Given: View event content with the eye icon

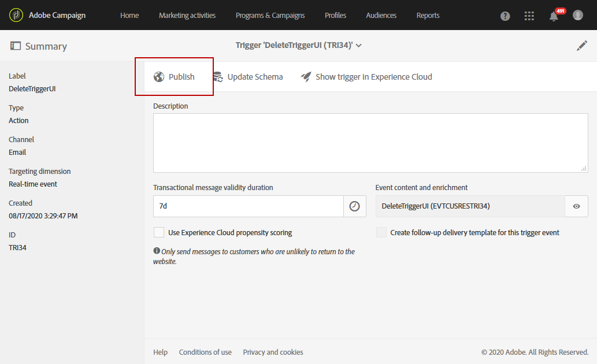Looking at the screenshot, I should 576,206.
